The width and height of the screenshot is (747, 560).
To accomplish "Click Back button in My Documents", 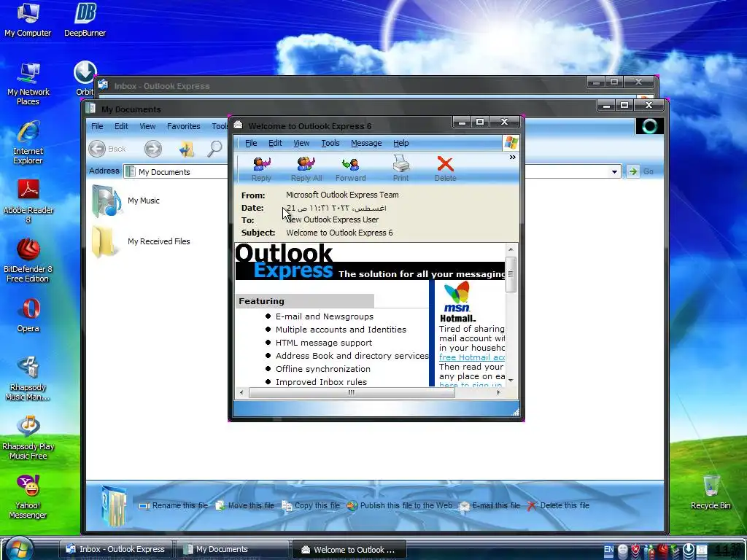I will [107, 149].
